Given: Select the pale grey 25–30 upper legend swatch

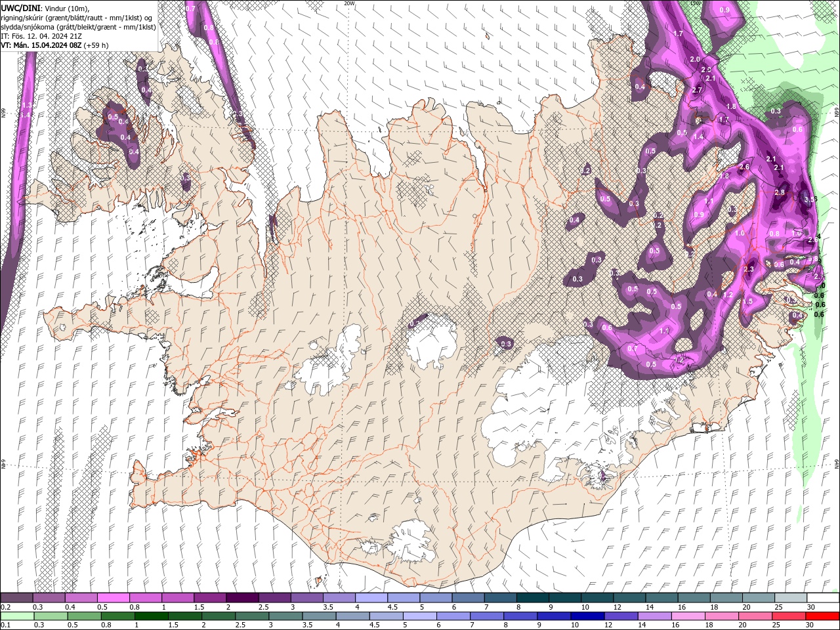Looking at the screenshot, I should coord(790,598).
